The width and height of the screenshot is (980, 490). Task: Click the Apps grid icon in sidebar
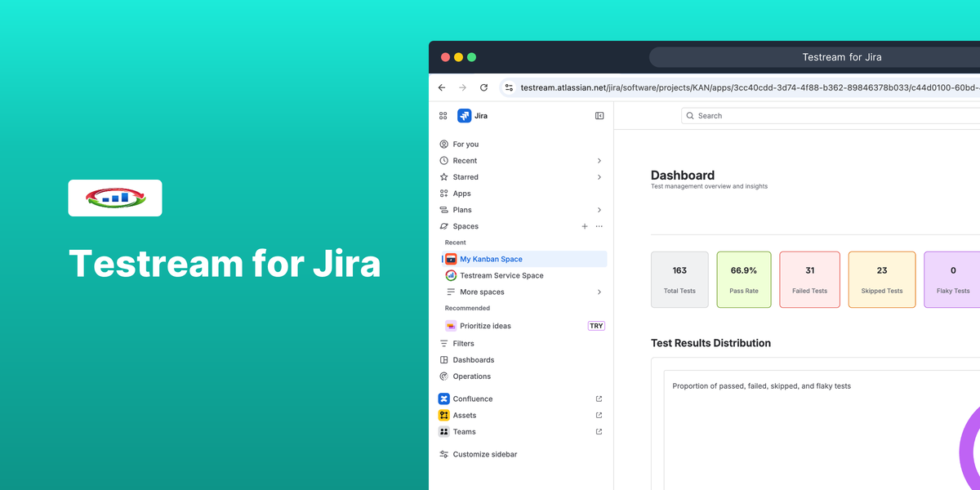444,194
